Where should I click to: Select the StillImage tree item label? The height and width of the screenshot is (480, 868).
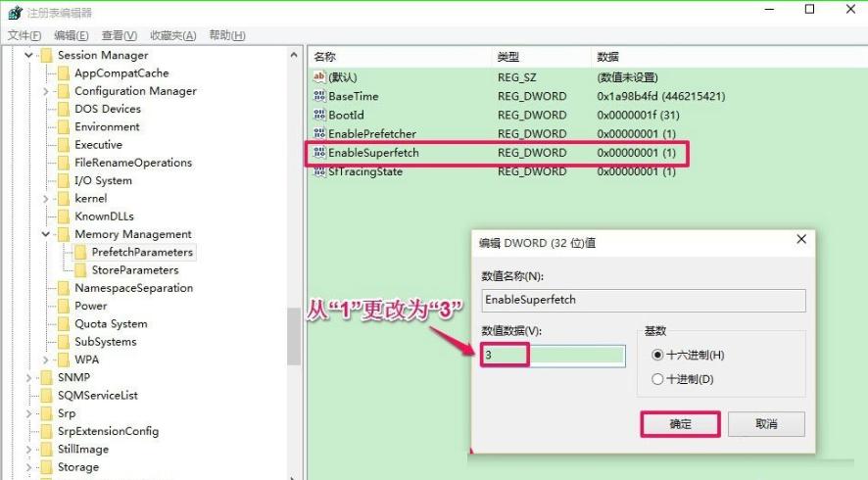point(83,450)
